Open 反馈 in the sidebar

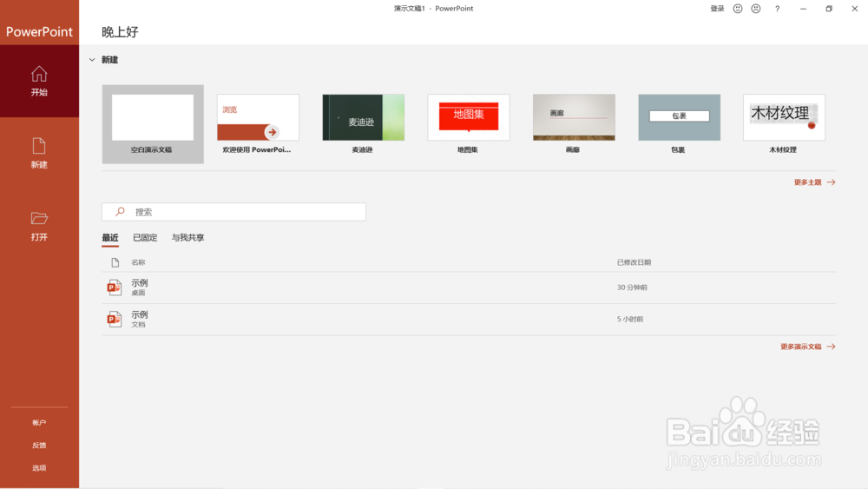[39, 446]
